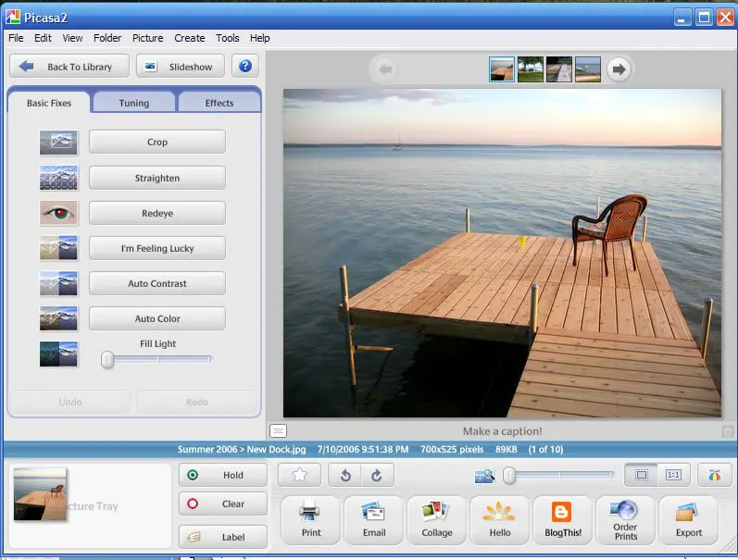
Task: Click the BlogThis! icon
Action: (563, 519)
